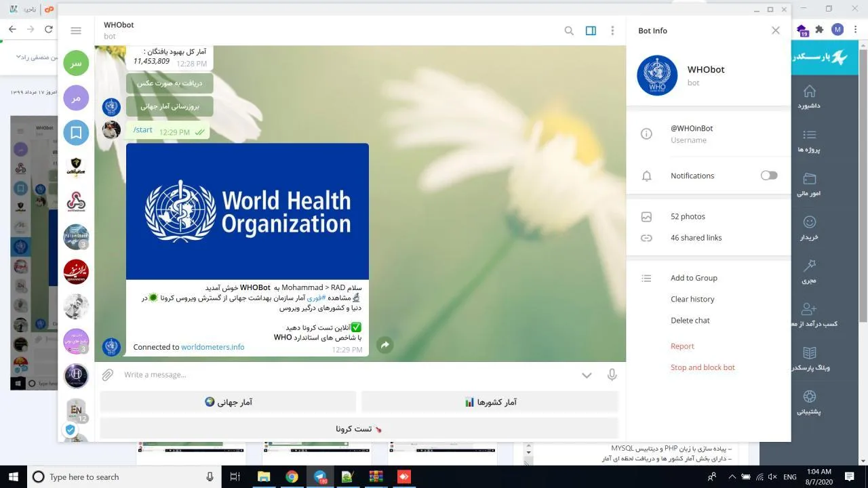This screenshot has width=868, height=488.
Task: Click the بروزرسانی آمار جهانی inline button
Action: [170, 106]
